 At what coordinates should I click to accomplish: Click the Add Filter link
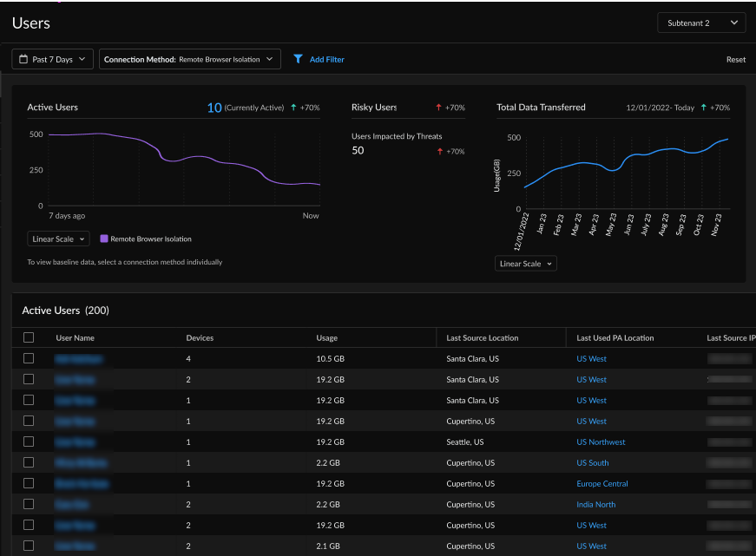point(326,59)
